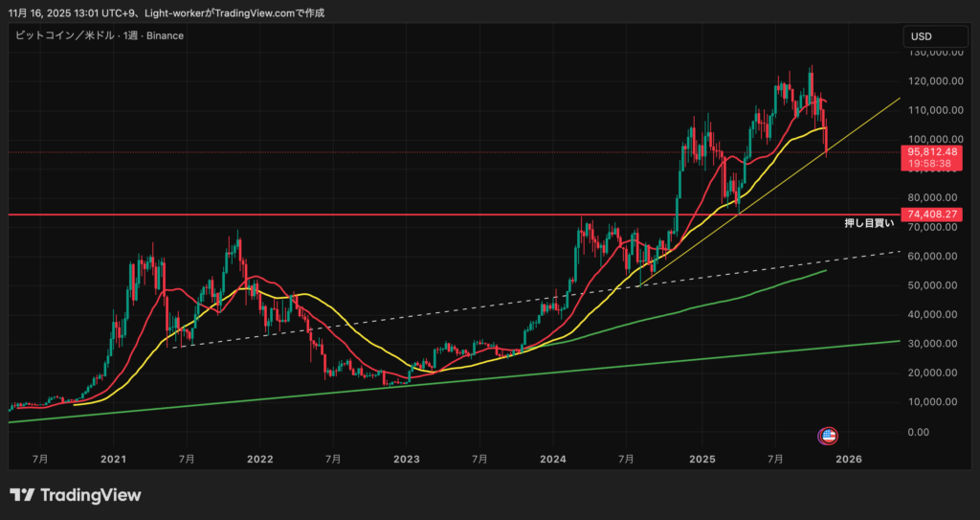Click the 2024 label on time axis
Screen dimensions: 980x520
point(554,460)
